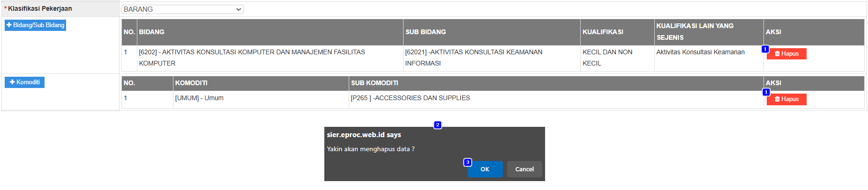This screenshot has height=190, width=868.
Task: Click trash icon in the Komoditi row
Action: [777, 99]
